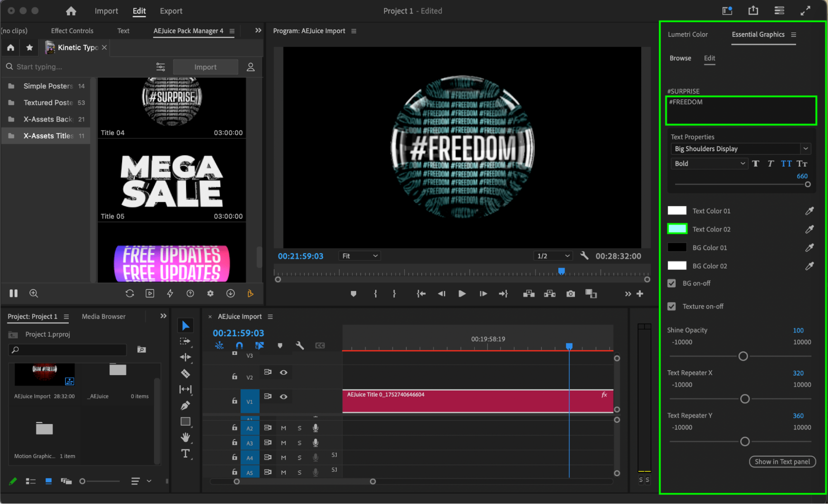
Task: Click the Export Frame camera icon
Action: pyautogui.click(x=570, y=294)
